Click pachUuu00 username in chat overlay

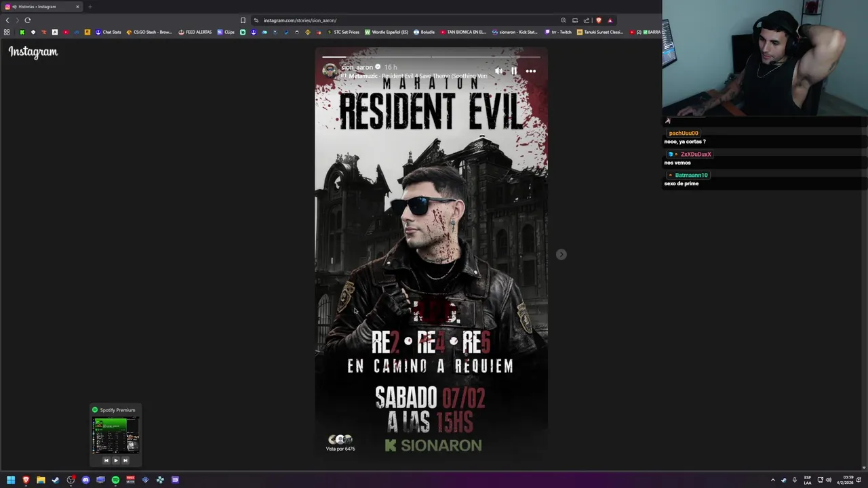(x=684, y=134)
